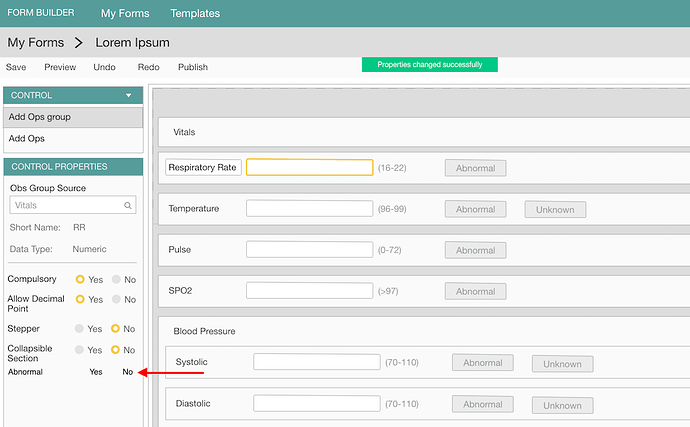The width and height of the screenshot is (690, 427).
Task: Set Collapsible Section to No
Action: tap(115, 350)
